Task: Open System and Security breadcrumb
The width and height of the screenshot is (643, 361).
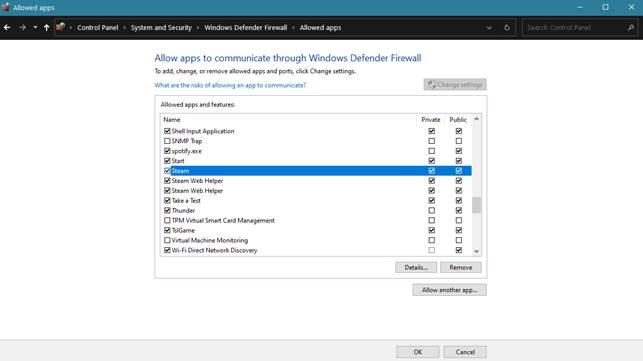Action: point(161,27)
